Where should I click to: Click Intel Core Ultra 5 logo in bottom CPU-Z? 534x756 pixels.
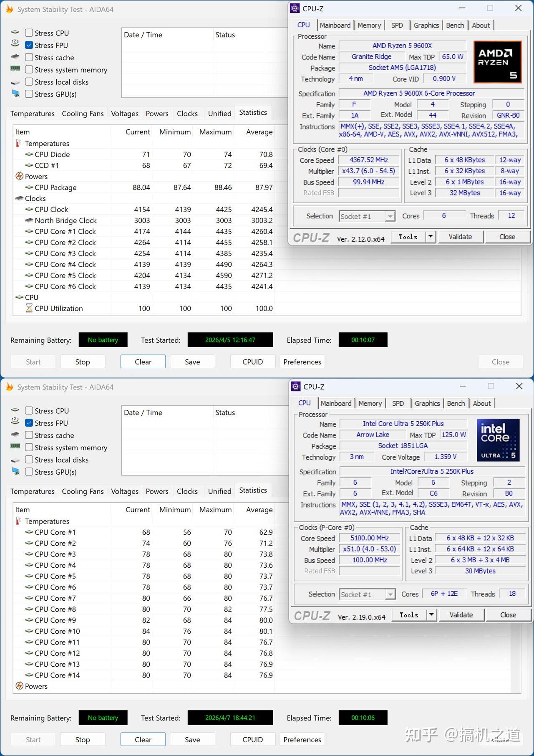[499, 440]
